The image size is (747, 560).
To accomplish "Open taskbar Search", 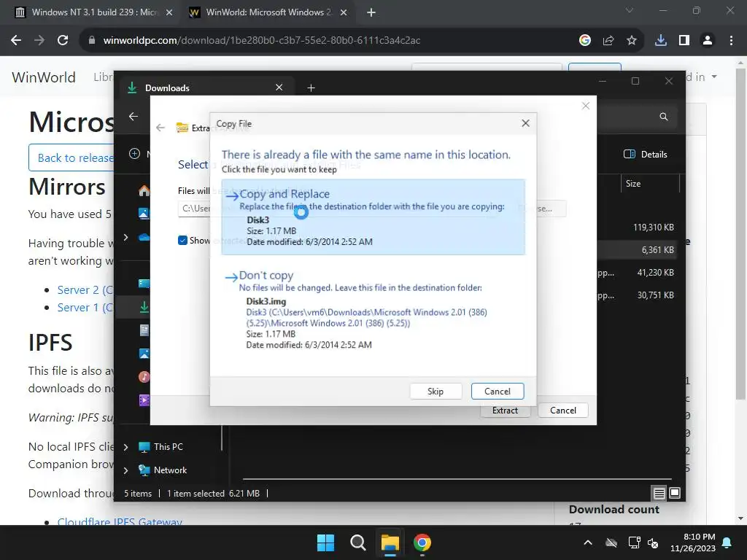I will (x=357, y=542).
